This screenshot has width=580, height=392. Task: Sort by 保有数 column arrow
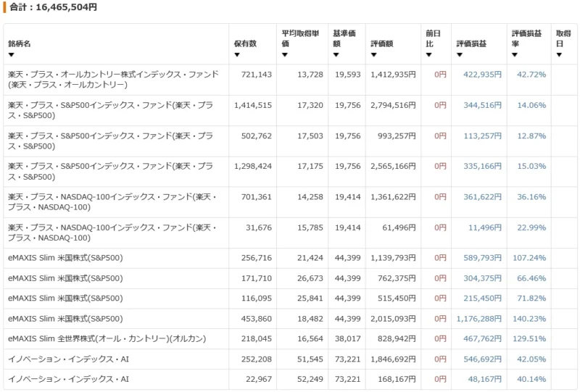click(x=237, y=55)
